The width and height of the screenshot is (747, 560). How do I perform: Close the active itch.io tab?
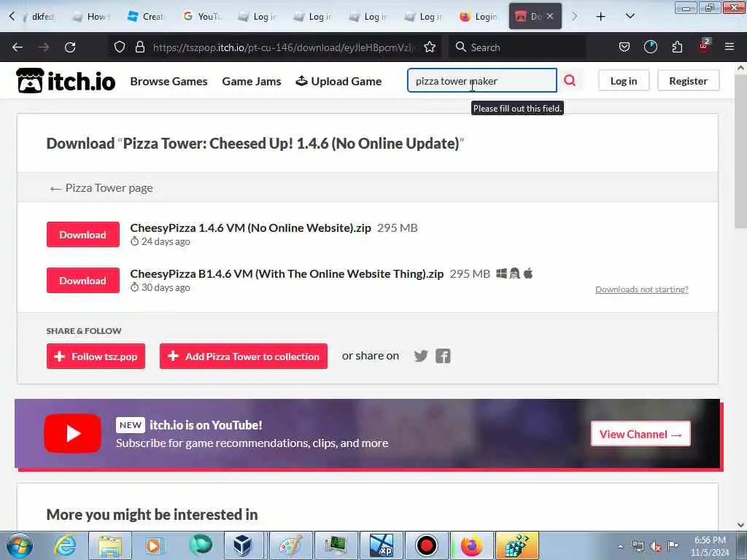point(550,16)
